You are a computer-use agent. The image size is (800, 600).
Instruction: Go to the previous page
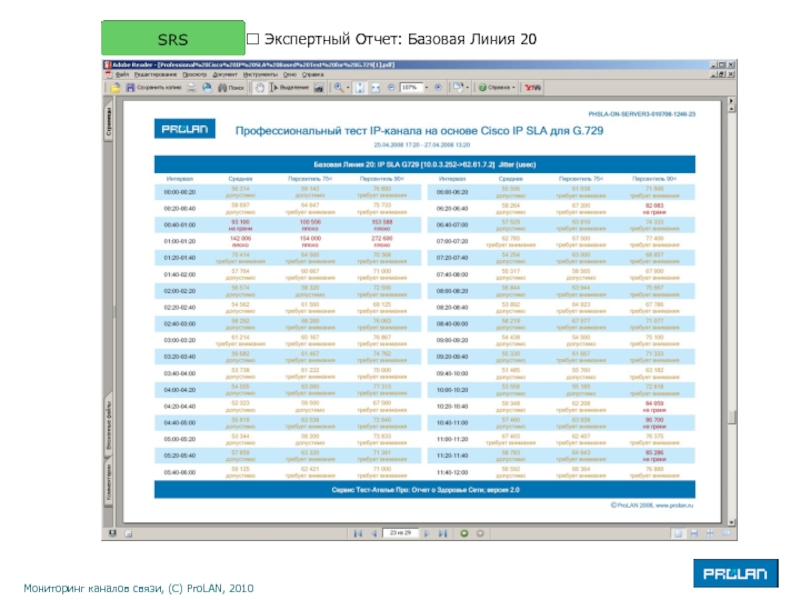[374, 534]
